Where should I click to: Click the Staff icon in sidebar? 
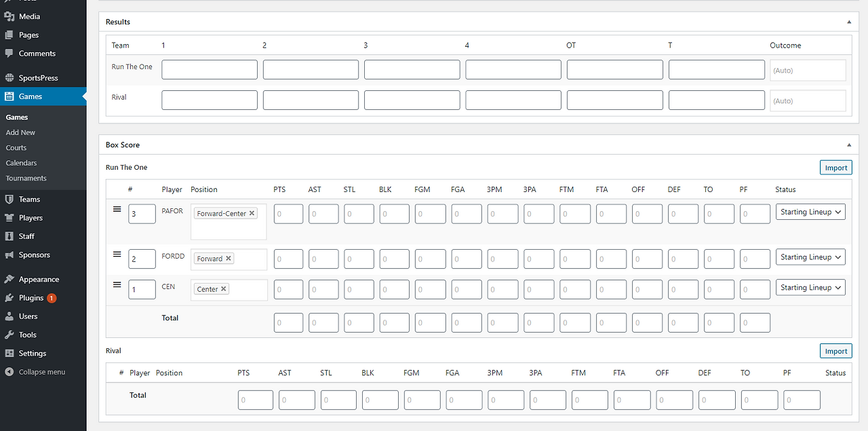point(9,236)
